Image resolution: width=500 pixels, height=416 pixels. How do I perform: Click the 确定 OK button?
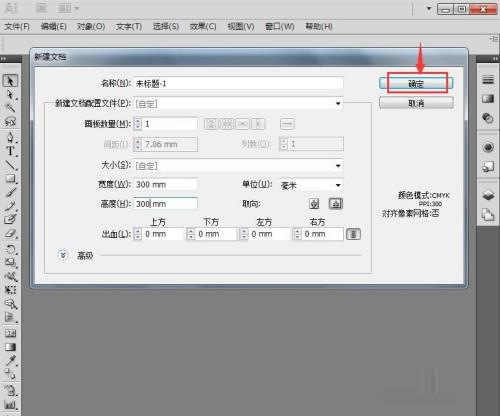tap(416, 84)
